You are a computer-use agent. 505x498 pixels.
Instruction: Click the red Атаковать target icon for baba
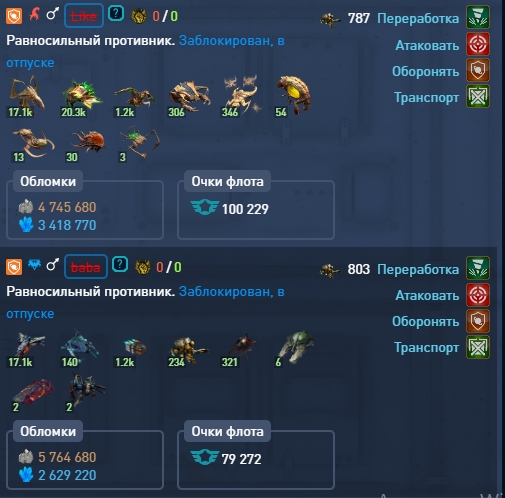point(478,295)
